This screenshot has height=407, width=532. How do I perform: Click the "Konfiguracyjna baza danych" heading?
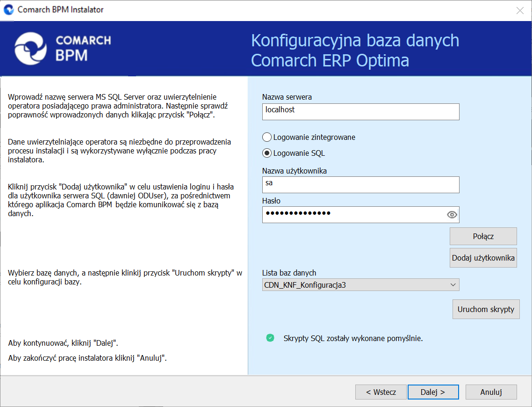(x=355, y=40)
